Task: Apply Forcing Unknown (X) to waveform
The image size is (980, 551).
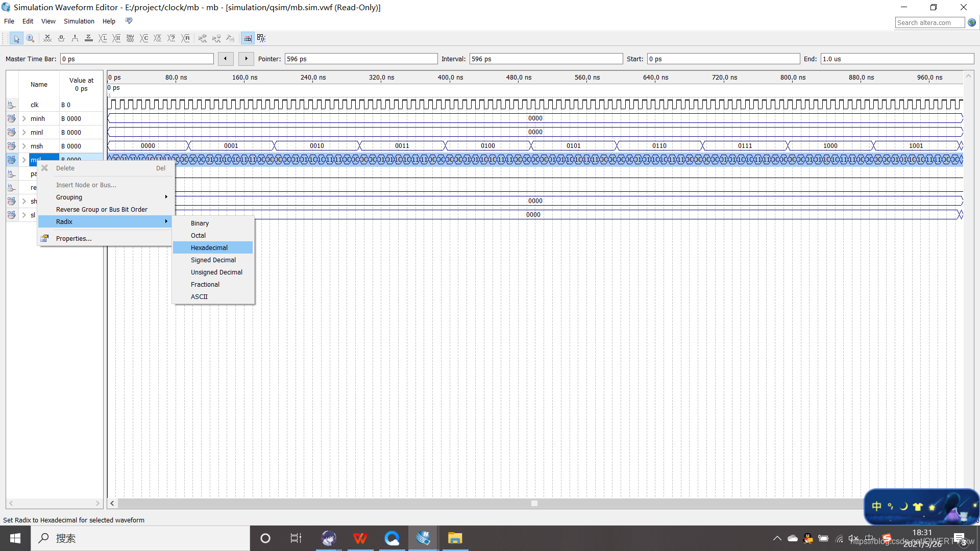Action: tap(47, 38)
